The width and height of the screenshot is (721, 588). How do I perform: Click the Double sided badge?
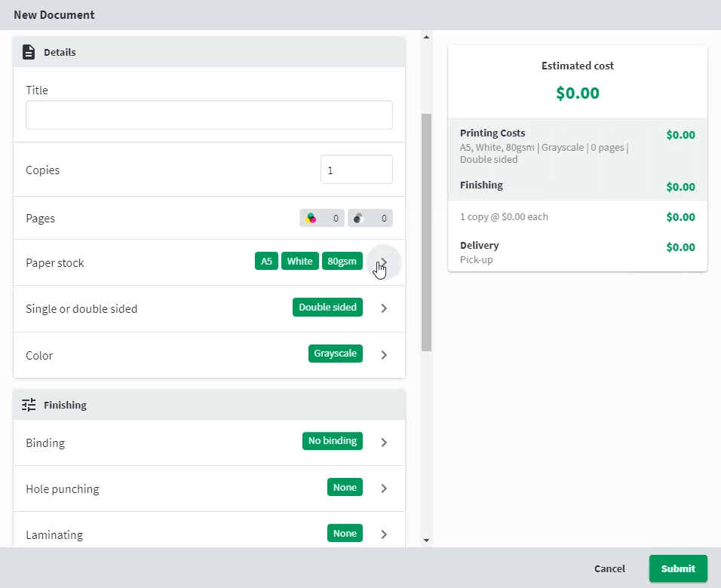[327, 307]
